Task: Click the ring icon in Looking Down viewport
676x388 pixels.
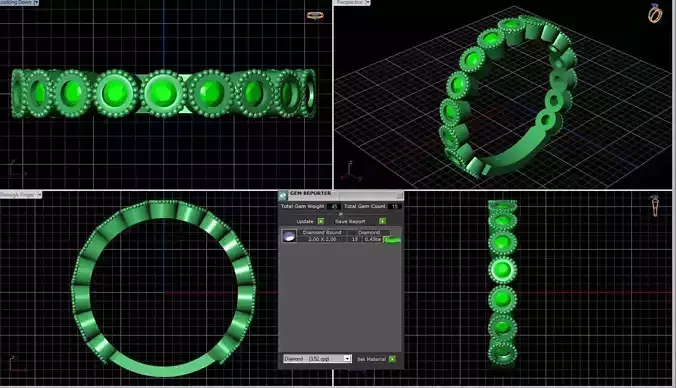Action: 315,16
